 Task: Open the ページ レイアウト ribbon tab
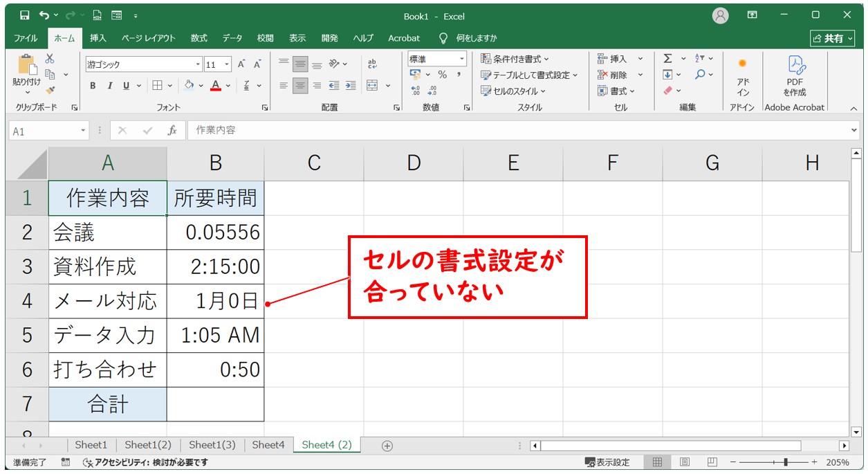point(149,38)
